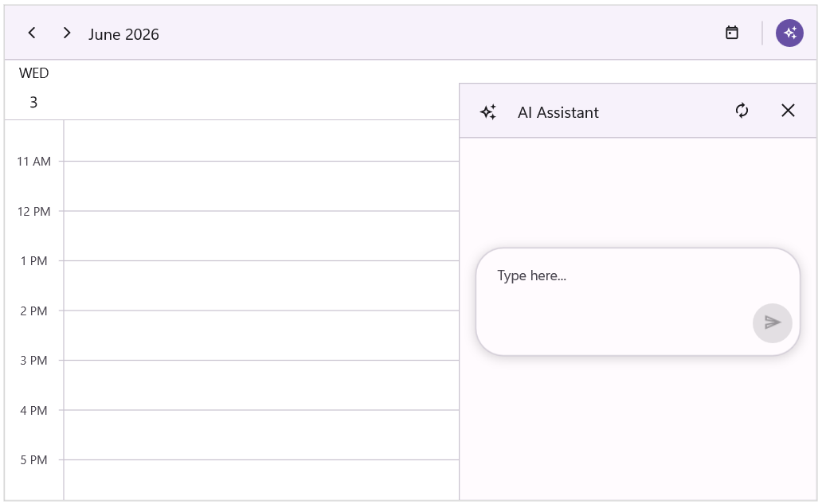Open the calendar date picker icon

tap(732, 33)
